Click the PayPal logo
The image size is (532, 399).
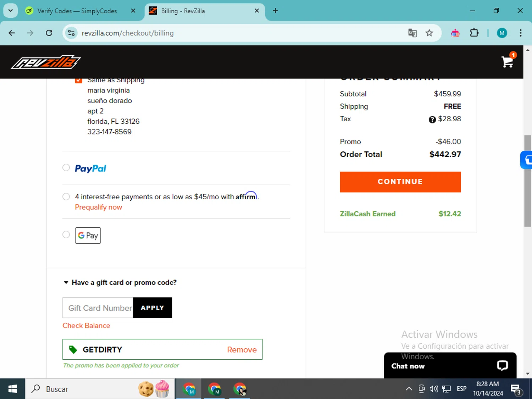click(90, 168)
